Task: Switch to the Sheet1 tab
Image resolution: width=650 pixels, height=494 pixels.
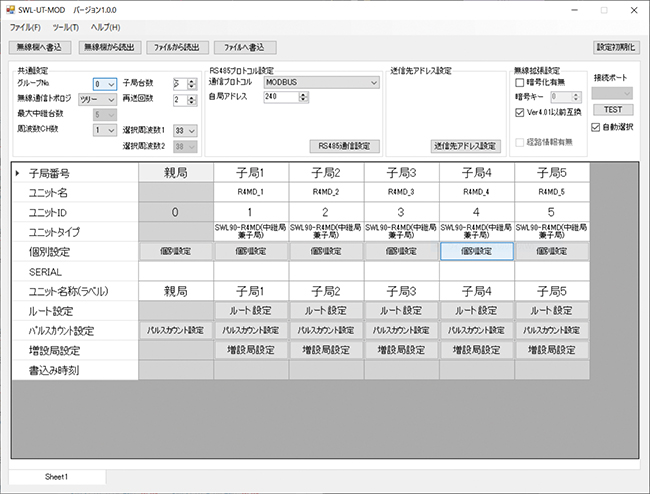Action: pyautogui.click(x=56, y=477)
